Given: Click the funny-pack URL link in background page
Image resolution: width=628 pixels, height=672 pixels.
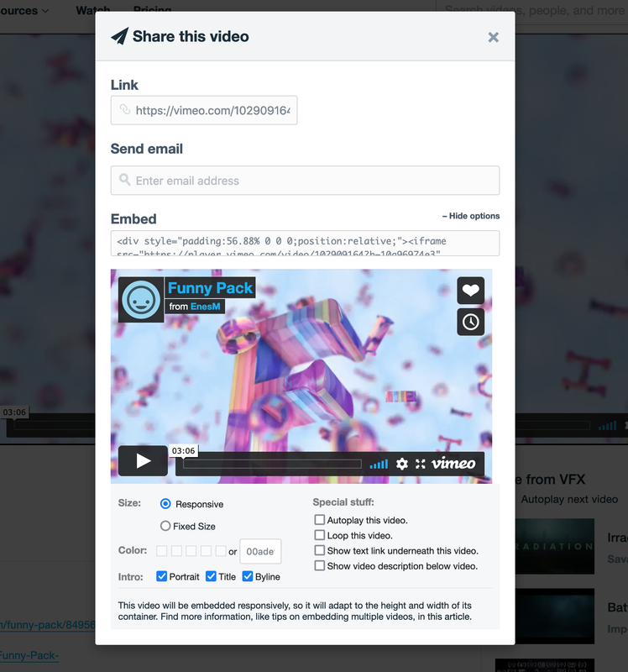Looking at the screenshot, I should point(47,625).
